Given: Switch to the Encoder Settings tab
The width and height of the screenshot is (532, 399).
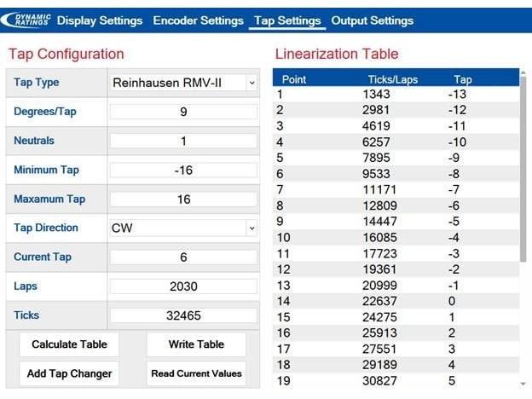Looking at the screenshot, I should pos(198,20).
